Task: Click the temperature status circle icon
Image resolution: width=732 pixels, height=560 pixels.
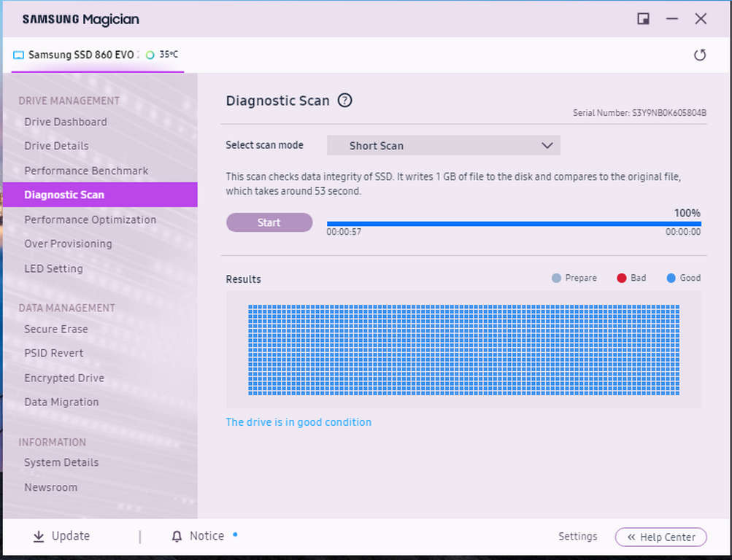Action: pos(150,55)
